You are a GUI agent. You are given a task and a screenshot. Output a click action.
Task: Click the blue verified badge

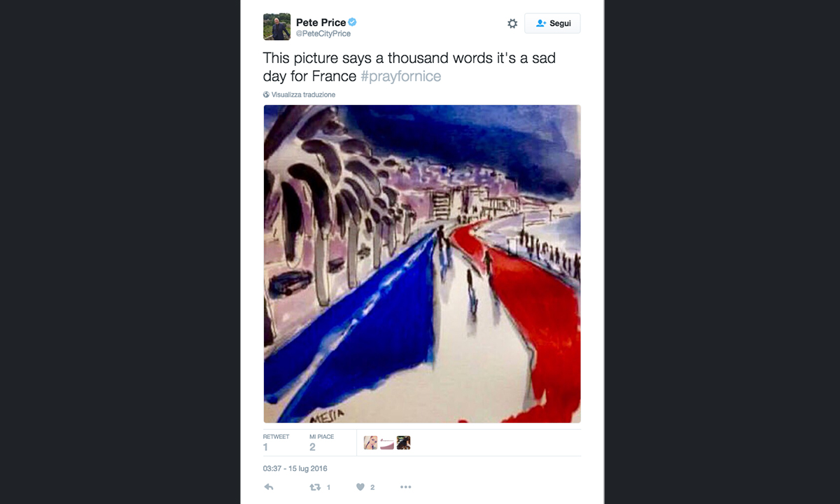point(353,22)
